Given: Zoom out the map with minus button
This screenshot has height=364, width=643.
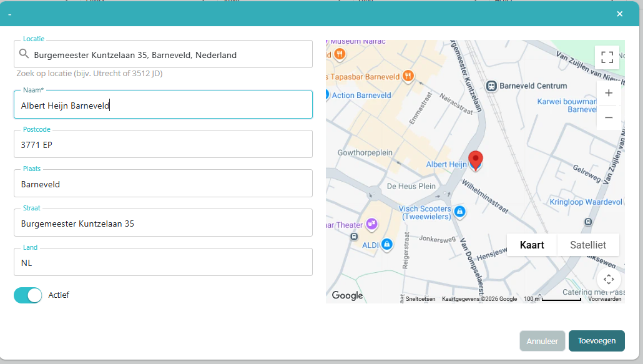Looking at the screenshot, I should tap(609, 117).
